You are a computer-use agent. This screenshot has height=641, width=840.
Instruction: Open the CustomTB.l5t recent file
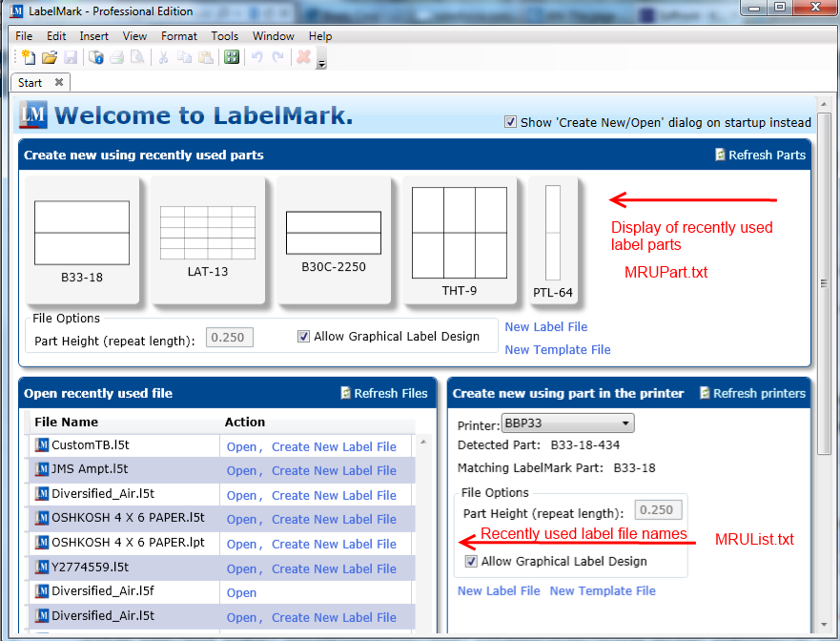click(242, 445)
